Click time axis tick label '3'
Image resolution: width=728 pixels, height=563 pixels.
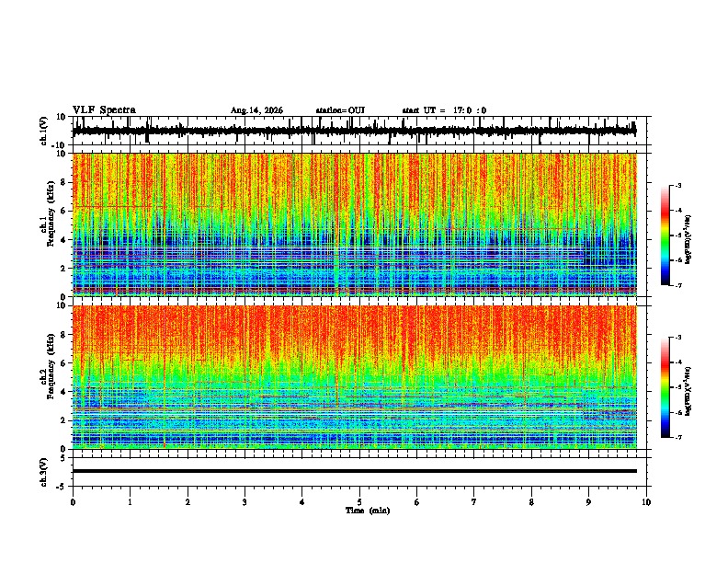[245, 502]
